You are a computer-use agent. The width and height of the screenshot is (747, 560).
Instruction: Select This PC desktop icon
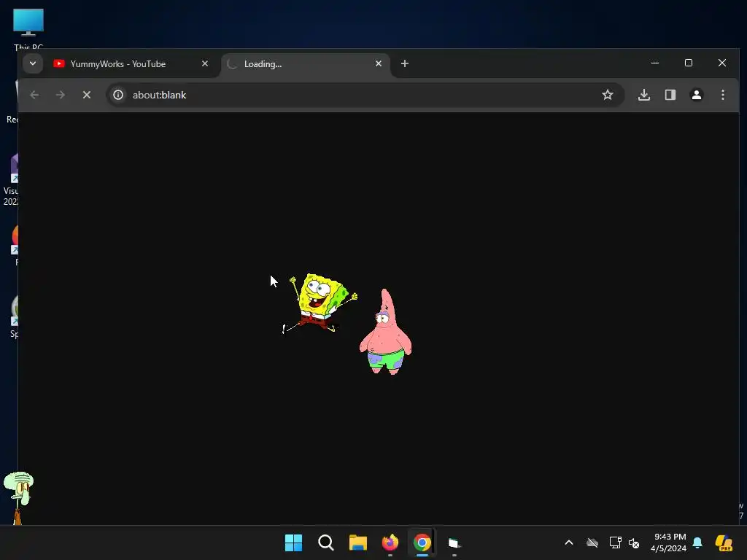click(28, 28)
